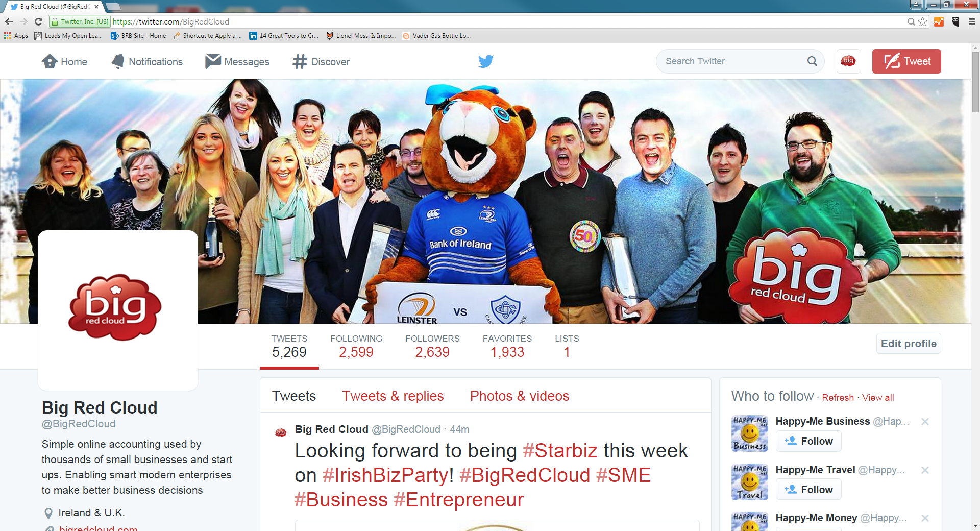The height and width of the screenshot is (531, 980).
Task: Open Vader Gas Bottle bookmark
Action: pyautogui.click(x=436, y=36)
